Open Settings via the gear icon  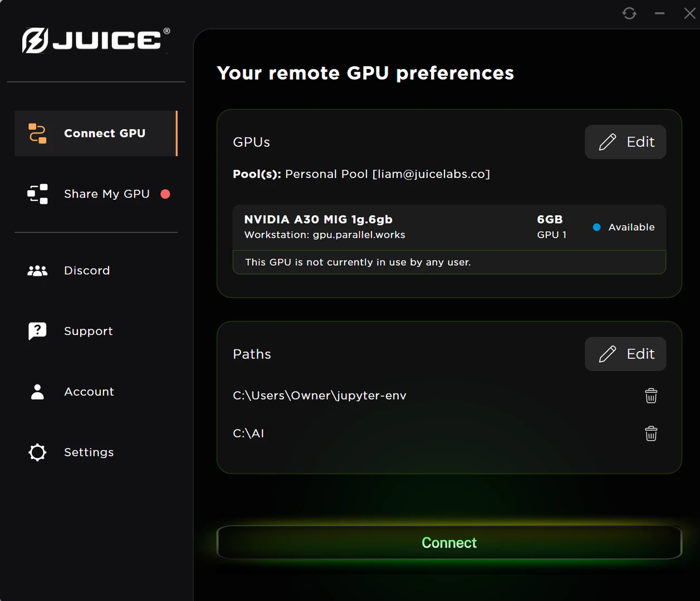(x=37, y=452)
